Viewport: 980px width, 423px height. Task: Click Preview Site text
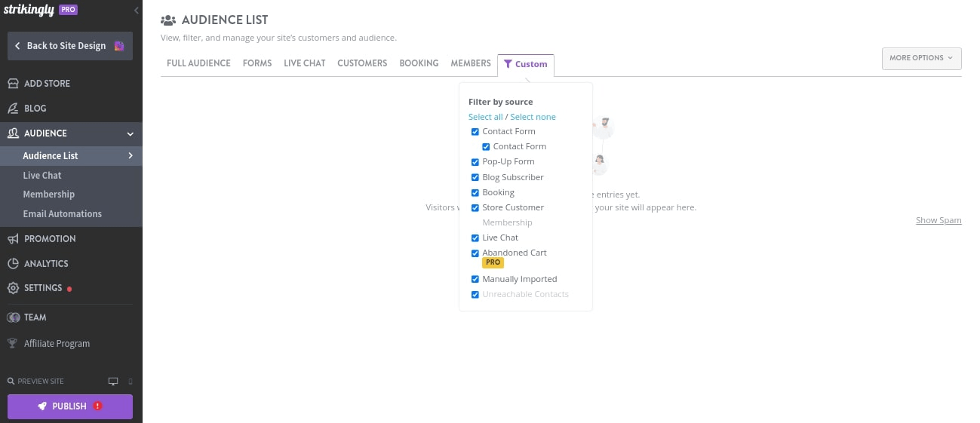[41, 382]
